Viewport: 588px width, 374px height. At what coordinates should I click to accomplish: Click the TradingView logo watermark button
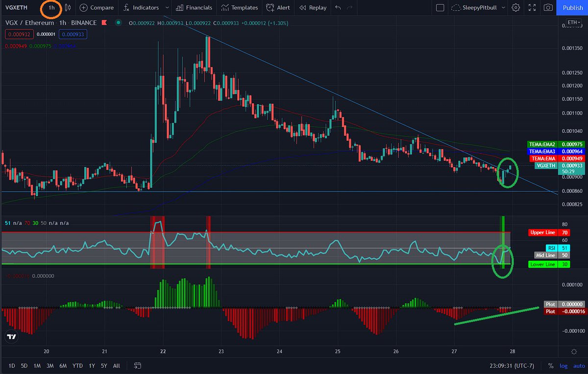tap(11, 337)
